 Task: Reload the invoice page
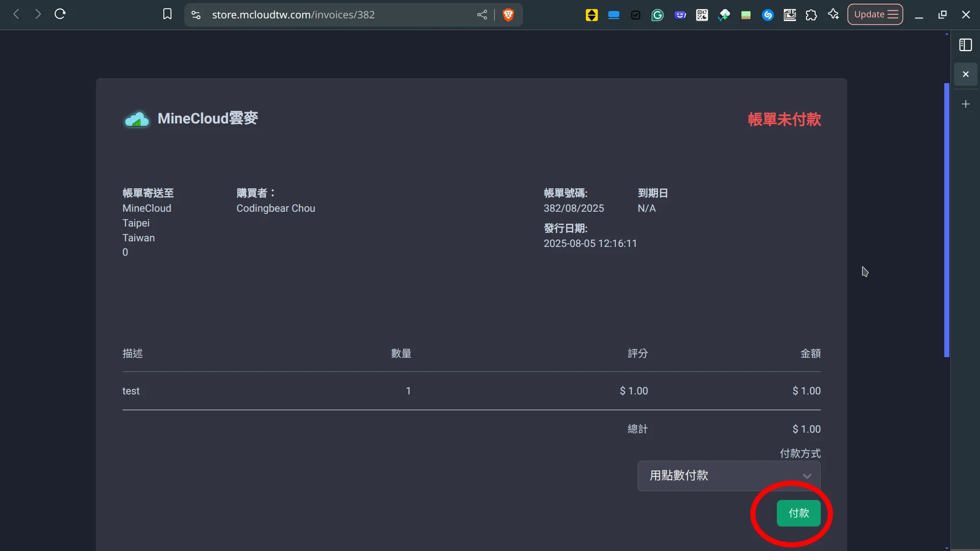60,14
